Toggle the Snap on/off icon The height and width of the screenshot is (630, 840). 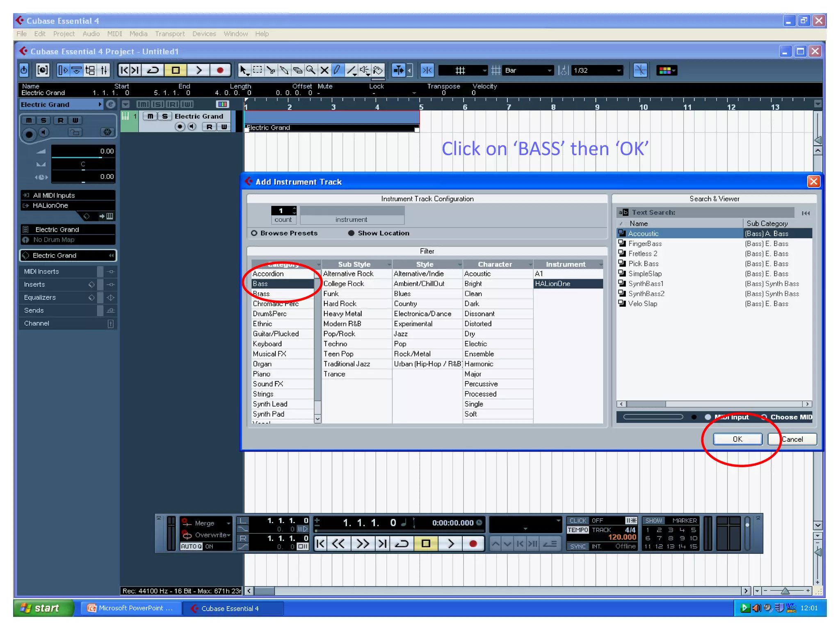pos(427,71)
